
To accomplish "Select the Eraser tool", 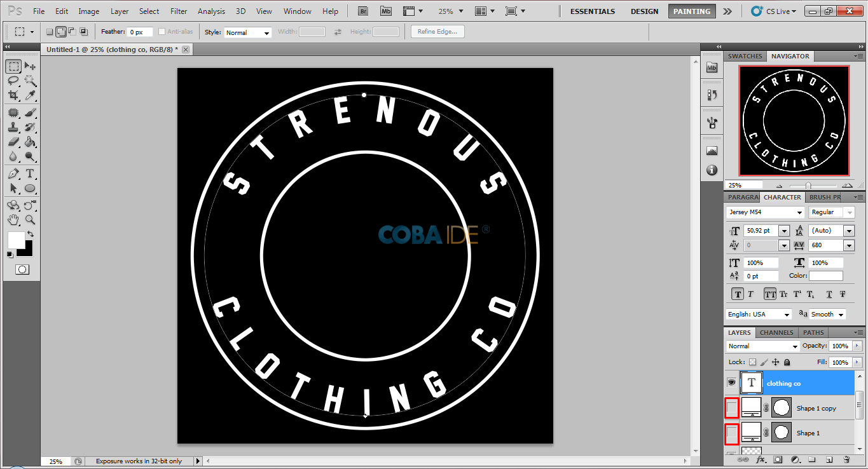I will click(13, 142).
